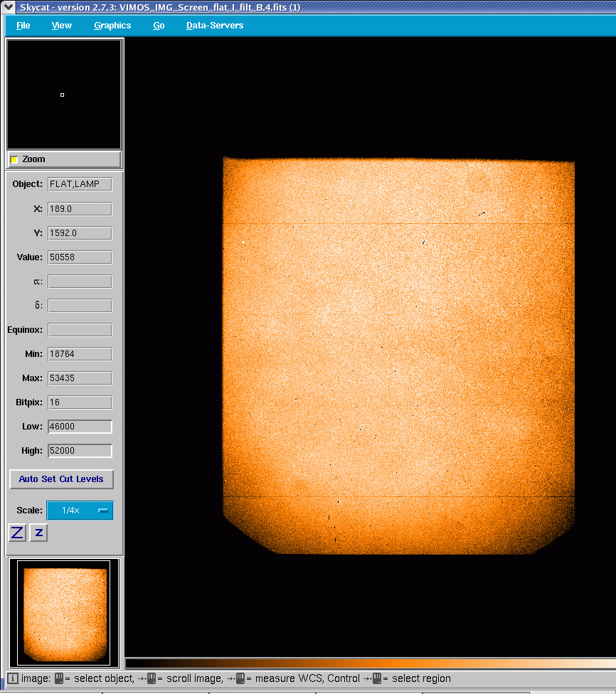Click the flat-field image in main view
Viewport: 616px width, 694px height.
point(398,356)
